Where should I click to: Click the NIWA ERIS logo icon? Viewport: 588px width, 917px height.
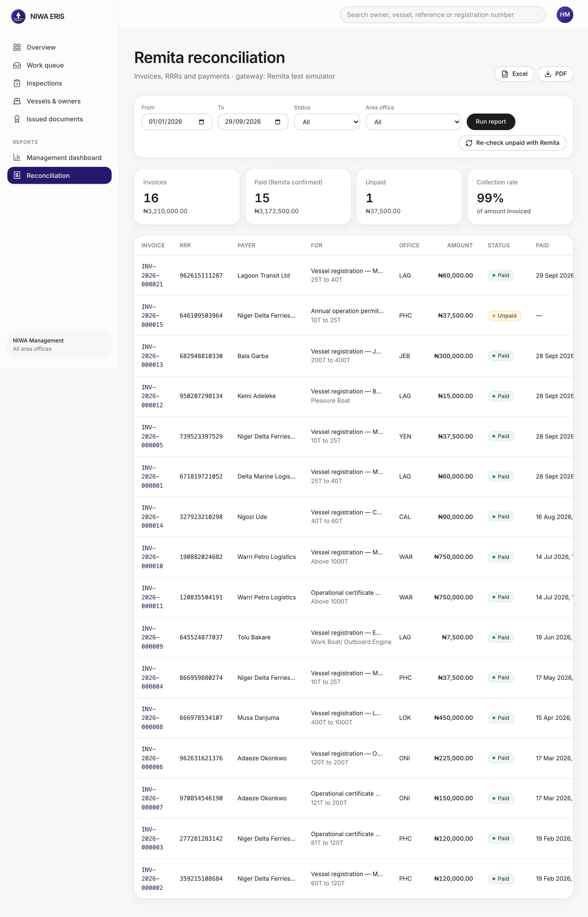coord(18,16)
